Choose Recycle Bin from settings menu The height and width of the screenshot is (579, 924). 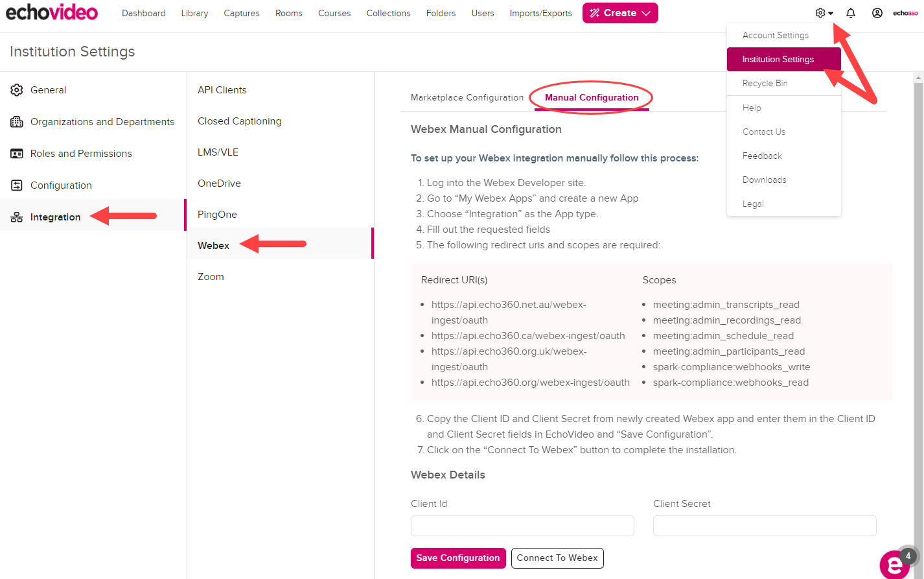[765, 83]
